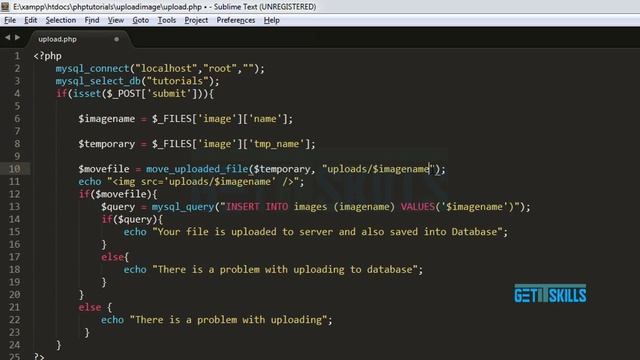Click on 'mysql_select_db' function name
Viewport: 640px width, 360px height.
[x=98, y=81]
